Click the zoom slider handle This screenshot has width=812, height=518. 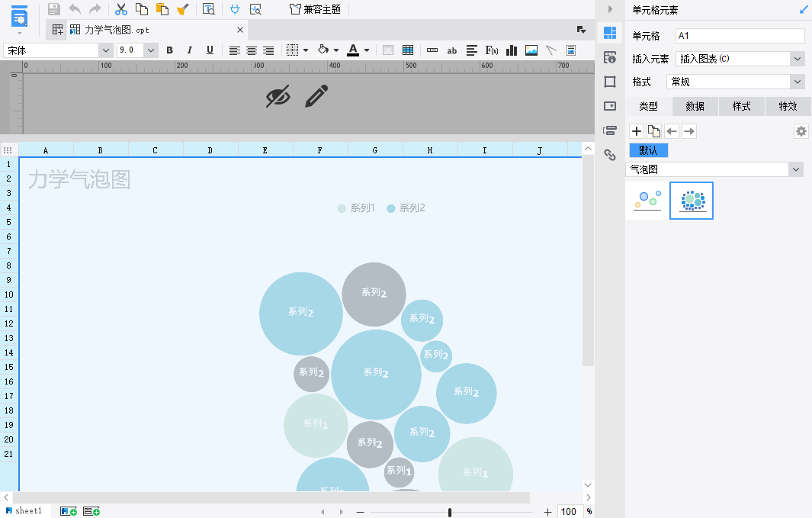click(x=450, y=512)
